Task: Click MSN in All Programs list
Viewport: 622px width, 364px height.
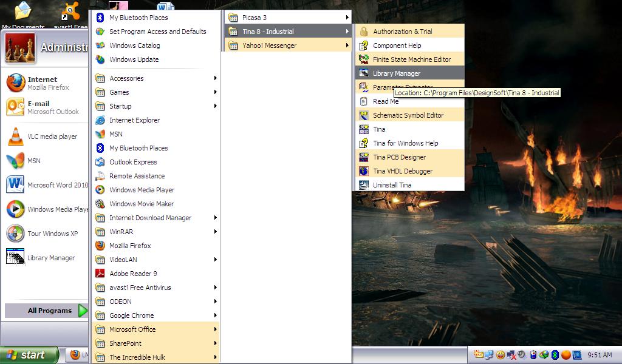Action: pyautogui.click(x=156, y=134)
